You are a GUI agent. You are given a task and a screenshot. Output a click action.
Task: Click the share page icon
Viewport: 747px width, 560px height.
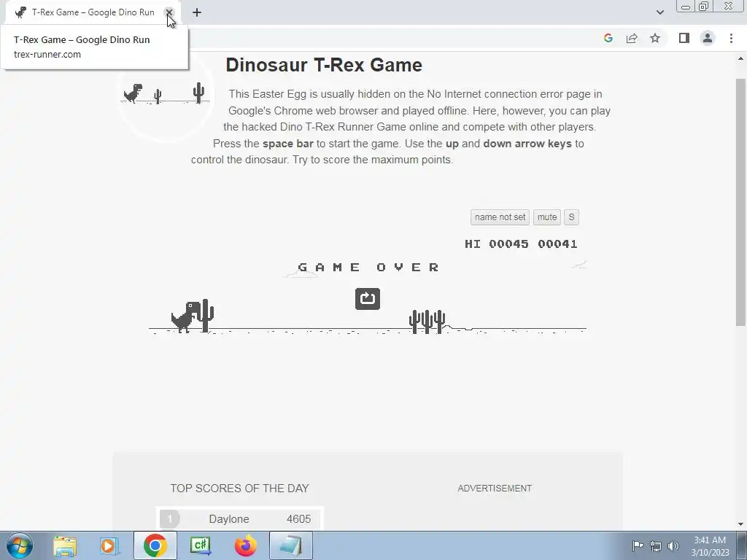tap(632, 38)
